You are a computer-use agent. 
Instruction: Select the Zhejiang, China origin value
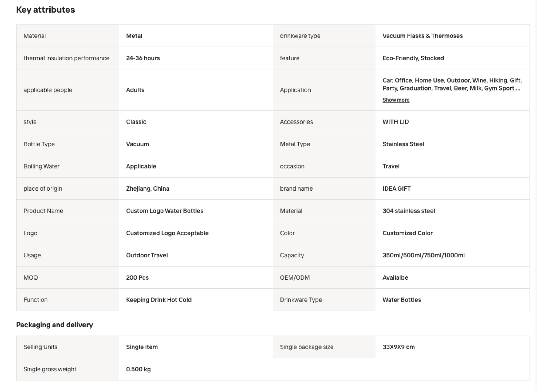[x=148, y=189]
